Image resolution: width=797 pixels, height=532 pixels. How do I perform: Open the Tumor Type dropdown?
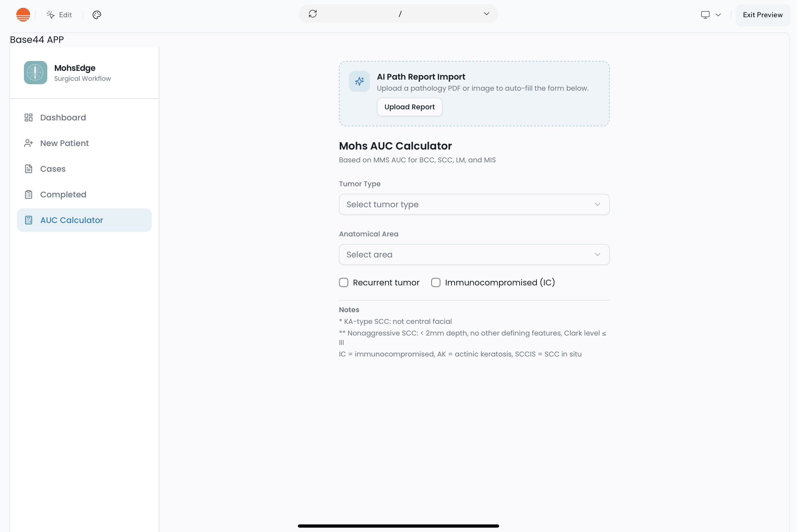(x=474, y=204)
